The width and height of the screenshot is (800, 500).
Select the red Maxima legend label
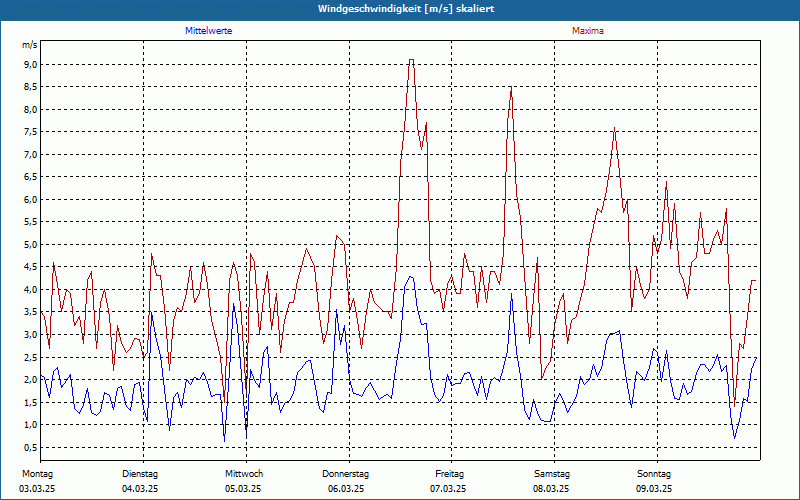pos(588,31)
